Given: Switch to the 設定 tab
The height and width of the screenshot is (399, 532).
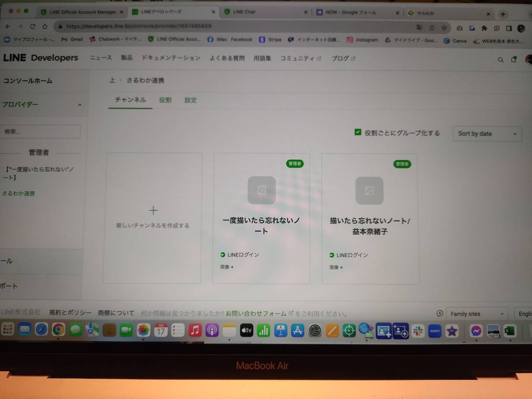Looking at the screenshot, I should pyautogui.click(x=191, y=100).
